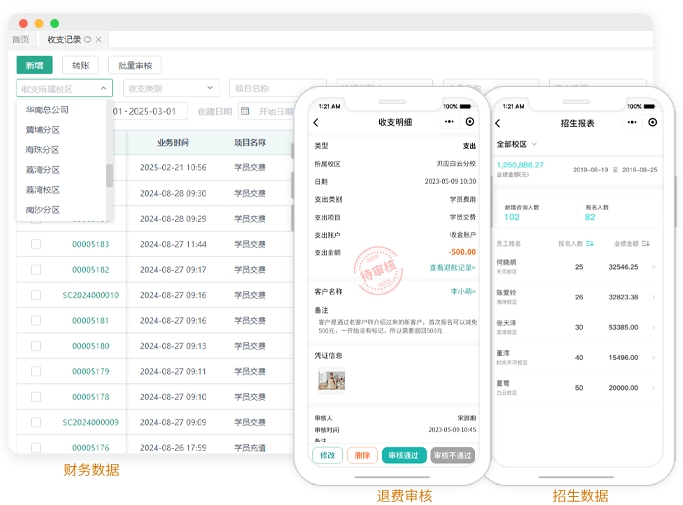683x505 pixels.
Task: Expand the 全部校区 selector in 招生报表
Action: [x=517, y=144]
